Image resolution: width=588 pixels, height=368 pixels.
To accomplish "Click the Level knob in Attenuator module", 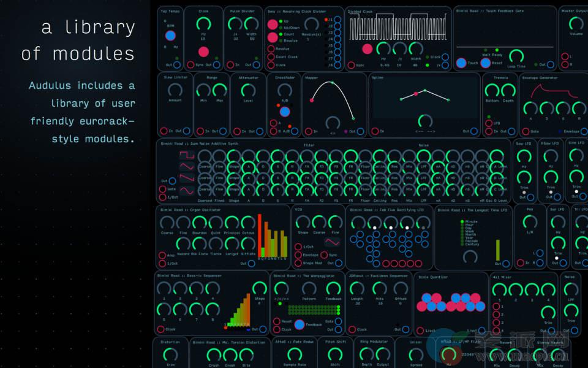I will coord(247,90).
